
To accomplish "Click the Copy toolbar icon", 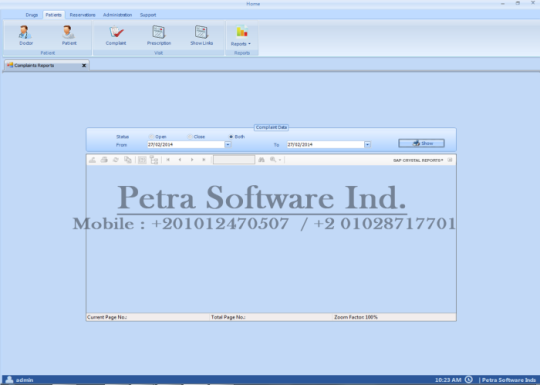I will tap(128, 160).
